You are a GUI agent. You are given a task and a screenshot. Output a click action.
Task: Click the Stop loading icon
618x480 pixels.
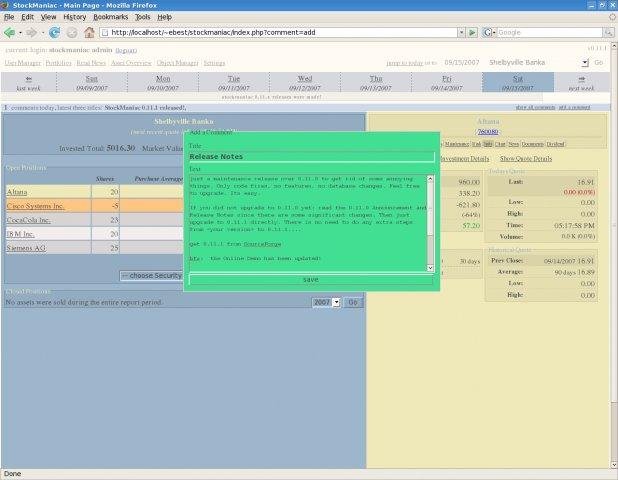(x=72, y=33)
